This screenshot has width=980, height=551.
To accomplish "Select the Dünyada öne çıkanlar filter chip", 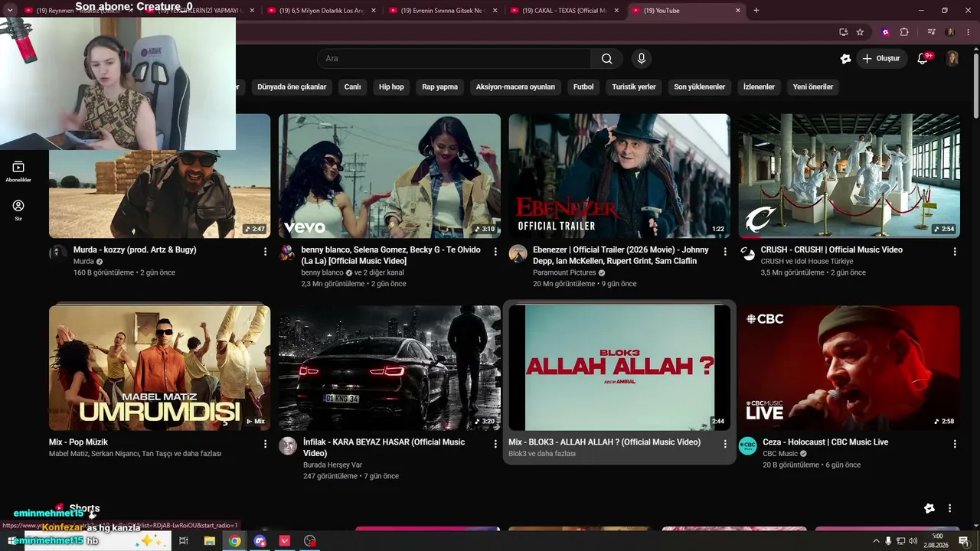I will pyautogui.click(x=292, y=87).
